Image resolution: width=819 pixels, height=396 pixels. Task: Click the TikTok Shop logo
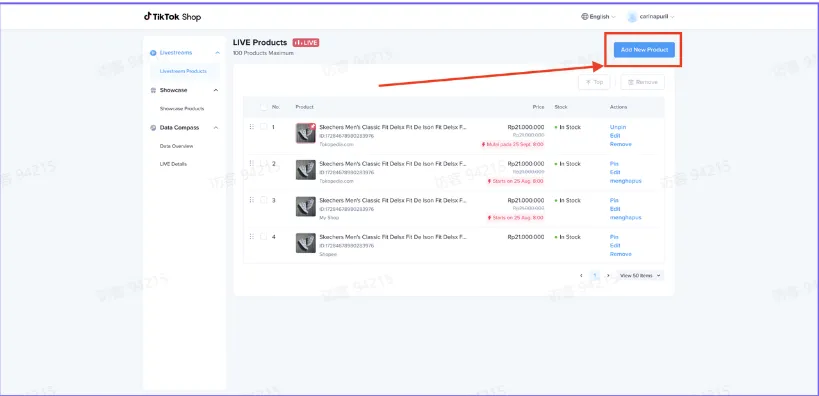(172, 17)
